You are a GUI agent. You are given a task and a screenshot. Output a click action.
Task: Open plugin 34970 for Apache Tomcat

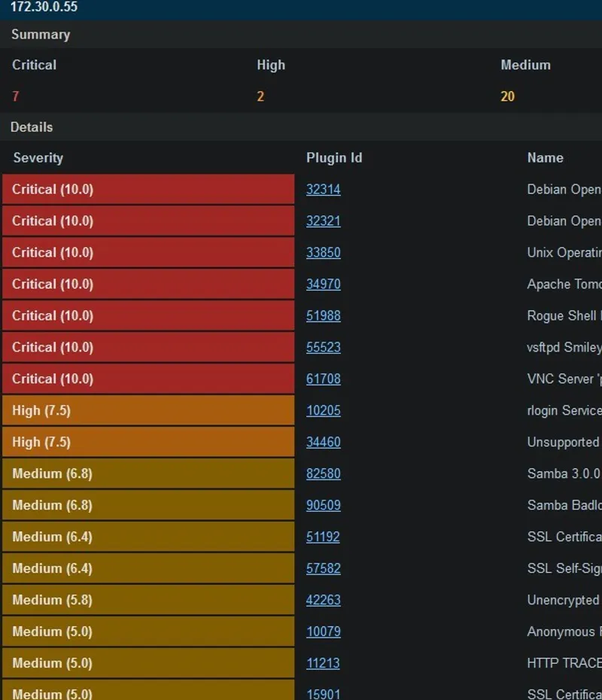click(x=323, y=285)
